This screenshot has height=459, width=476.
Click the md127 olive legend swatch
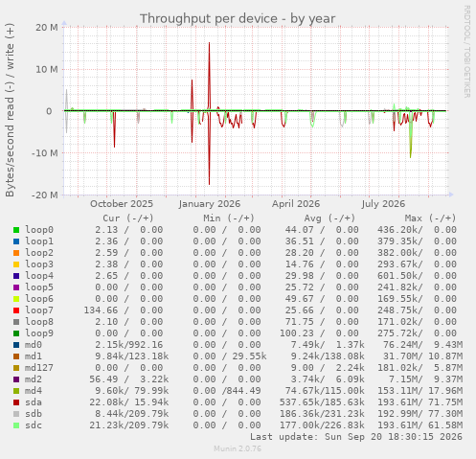tap(16, 368)
